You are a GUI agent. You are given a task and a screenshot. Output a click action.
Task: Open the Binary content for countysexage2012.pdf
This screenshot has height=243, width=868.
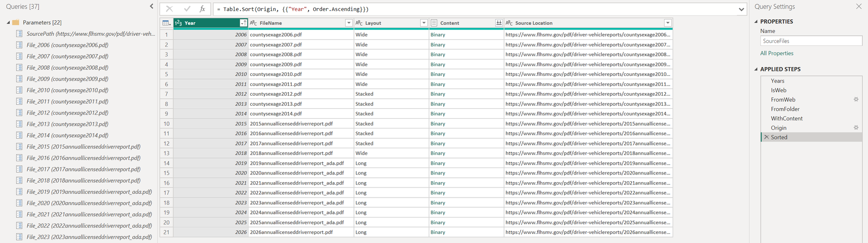point(438,94)
